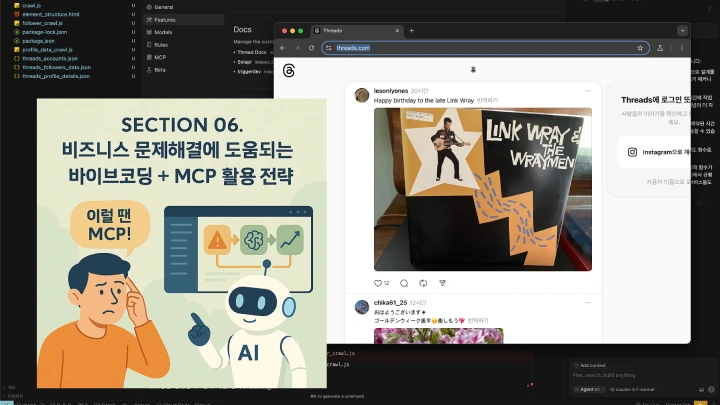Image resolution: width=720 pixels, height=405 pixels.
Task: Translate the Happy birthday Link Wray post
Action: click(487, 100)
